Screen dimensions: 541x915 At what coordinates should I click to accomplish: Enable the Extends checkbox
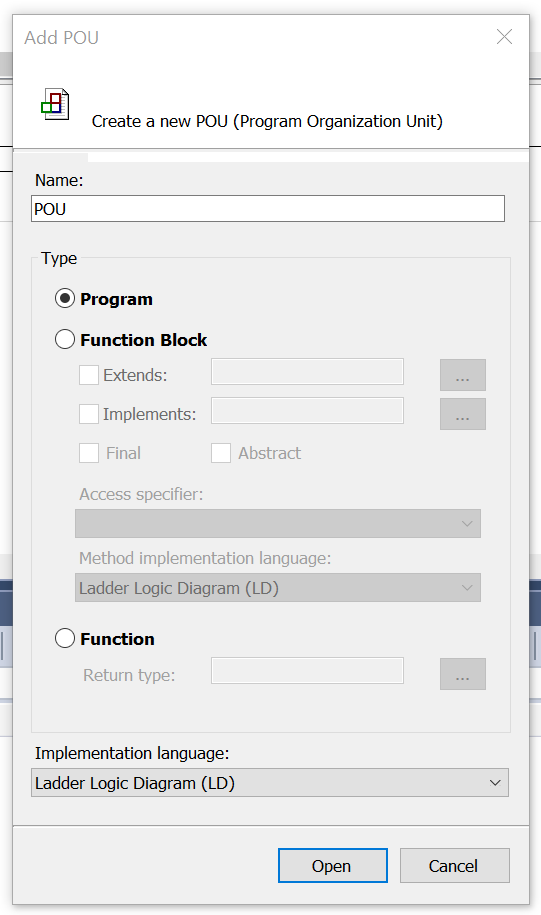tap(89, 375)
